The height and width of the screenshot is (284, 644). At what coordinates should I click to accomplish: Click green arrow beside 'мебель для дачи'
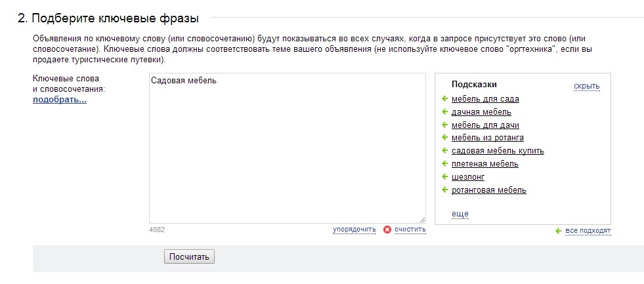pos(444,125)
